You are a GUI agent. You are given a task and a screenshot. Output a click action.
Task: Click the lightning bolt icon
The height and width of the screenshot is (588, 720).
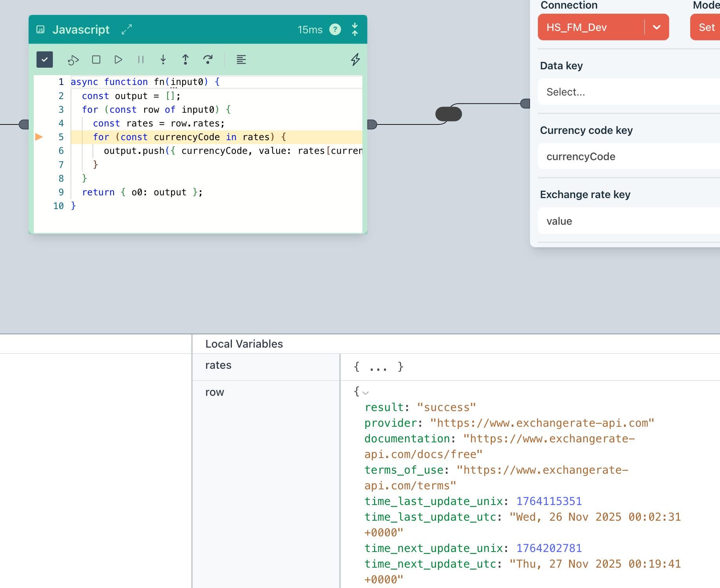[355, 60]
